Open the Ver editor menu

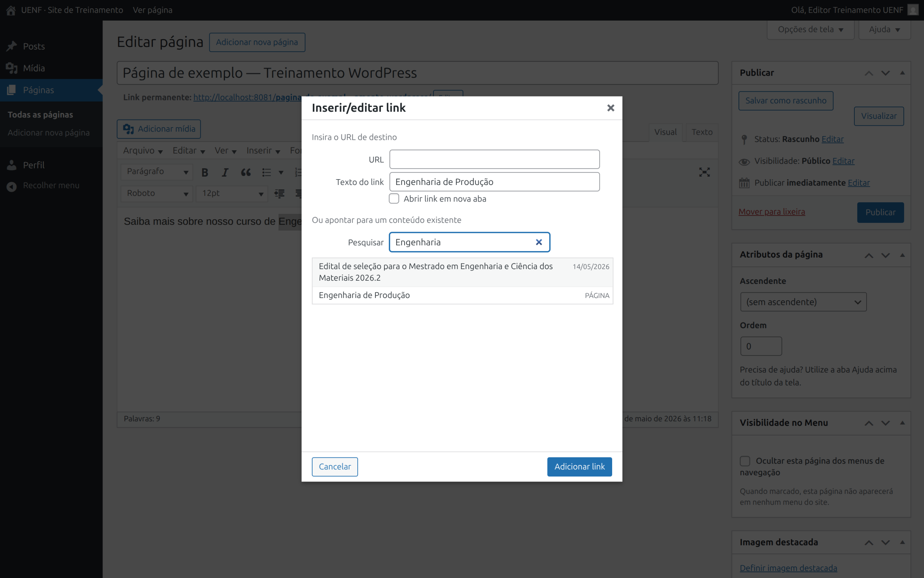tap(225, 151)
